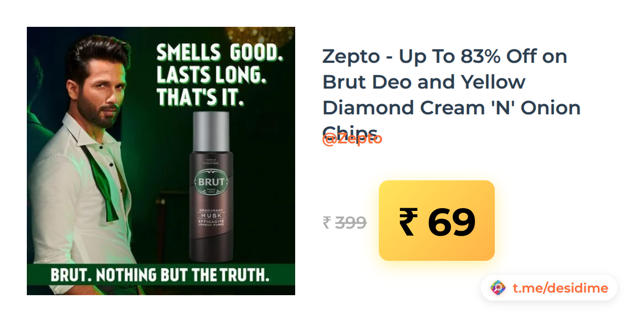Click the grey cap of the deodorant bottle
The width and height of the screenshot is (644, 322).
coord(211,131)
